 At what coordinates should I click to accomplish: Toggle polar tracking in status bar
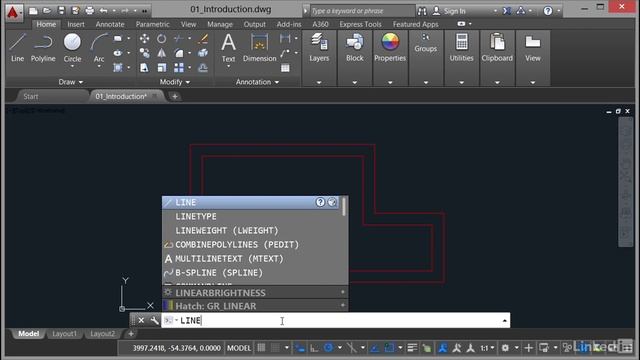click(x=329, y=348)
